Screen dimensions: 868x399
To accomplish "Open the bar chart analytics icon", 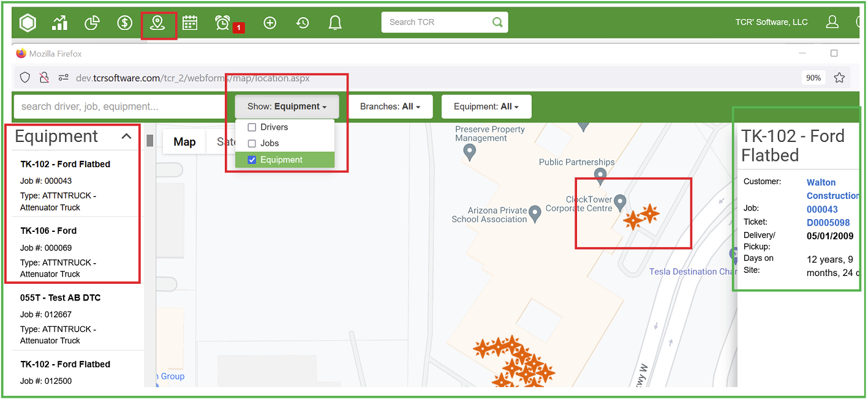I will [x=60, y=23].
